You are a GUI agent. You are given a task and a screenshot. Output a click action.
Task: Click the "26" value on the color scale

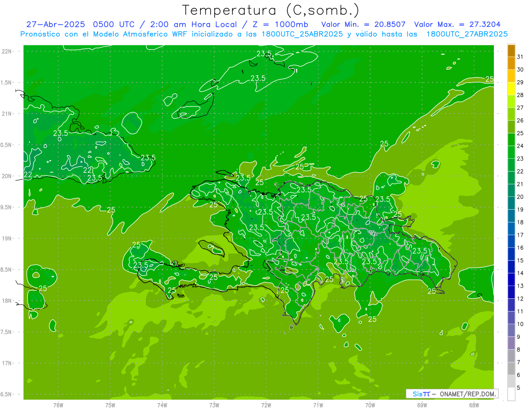tap(520, 121)
